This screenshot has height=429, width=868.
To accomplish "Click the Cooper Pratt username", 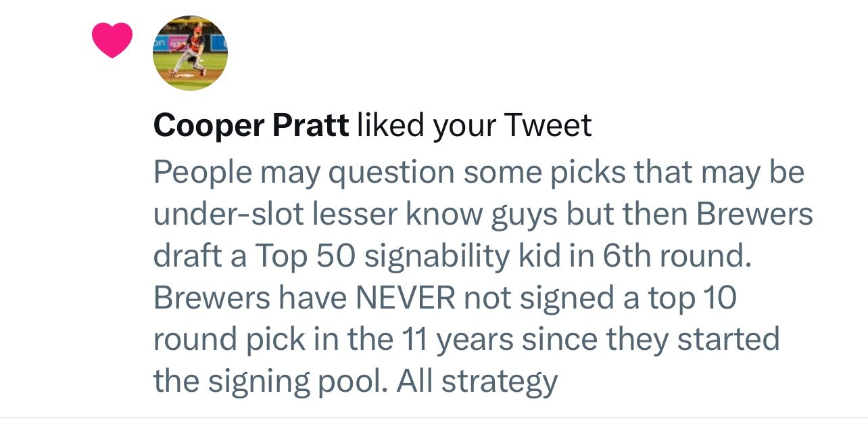I will coord(251,125).
